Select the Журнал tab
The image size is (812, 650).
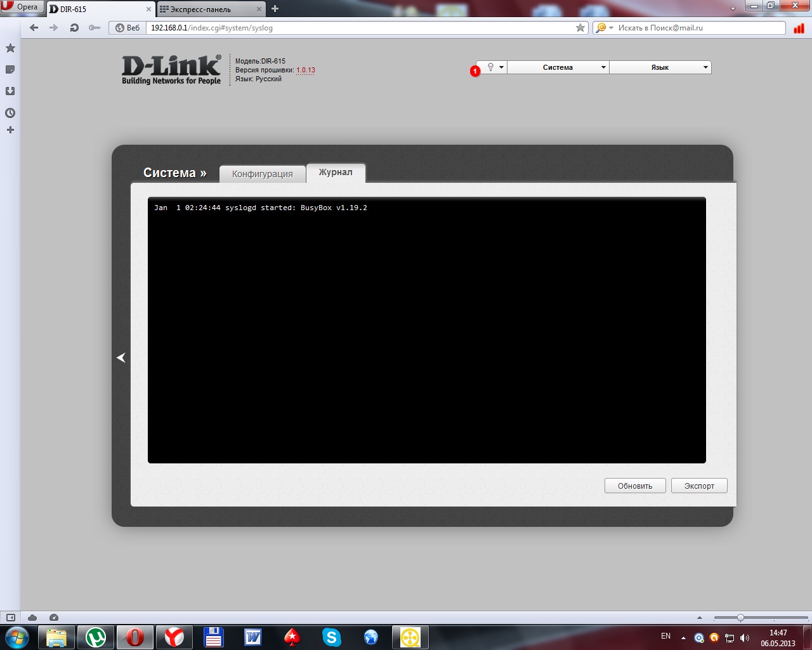pyautogui.click(x=336, y=173)
